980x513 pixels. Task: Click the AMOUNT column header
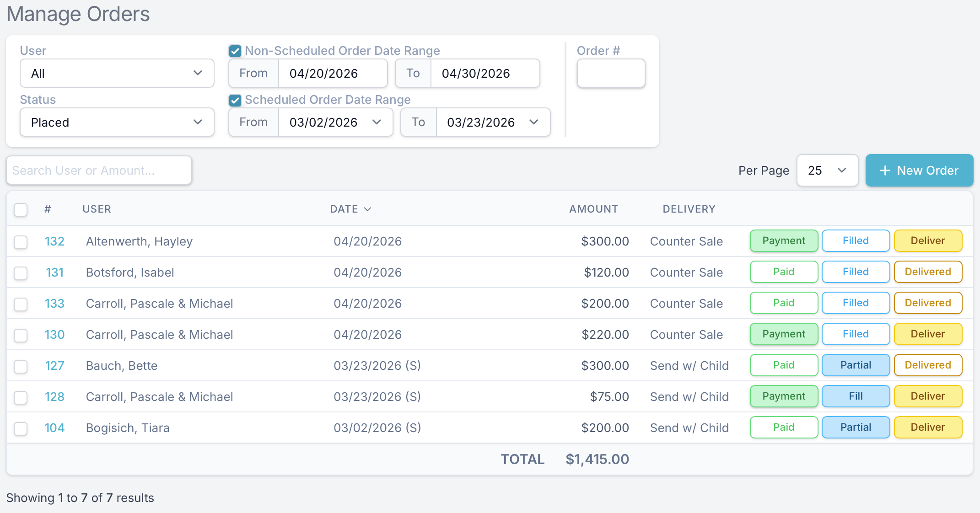(x=593, y=209)
